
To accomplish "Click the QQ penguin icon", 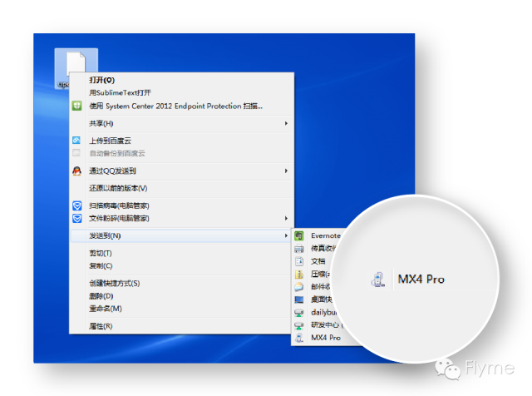I will point(77,171).
